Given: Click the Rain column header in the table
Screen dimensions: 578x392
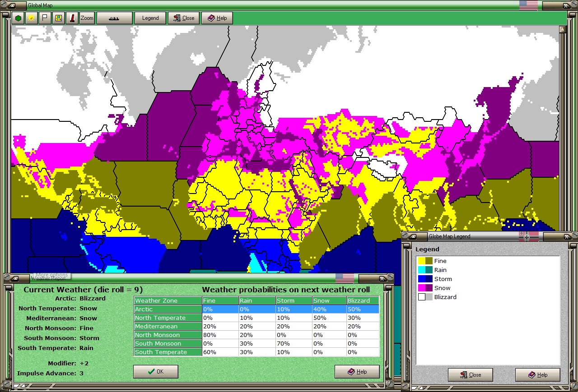Looking at the screenshot, I should [257, 301].
